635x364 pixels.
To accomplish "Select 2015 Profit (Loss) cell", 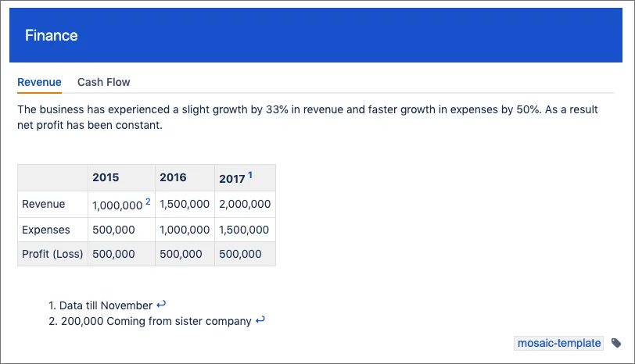I will [x=121, y=254].
